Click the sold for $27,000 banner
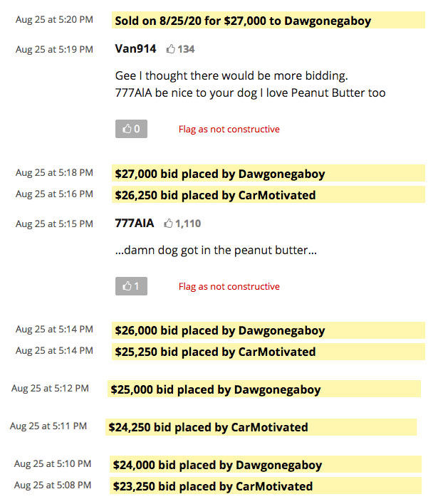 tap(243, 21)
